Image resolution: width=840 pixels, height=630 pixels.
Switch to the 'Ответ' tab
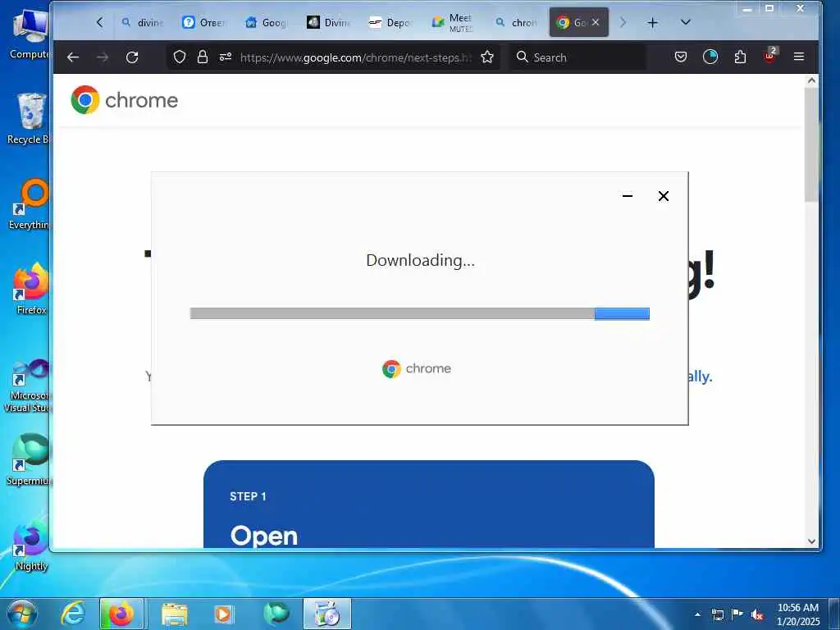point(204,22)
